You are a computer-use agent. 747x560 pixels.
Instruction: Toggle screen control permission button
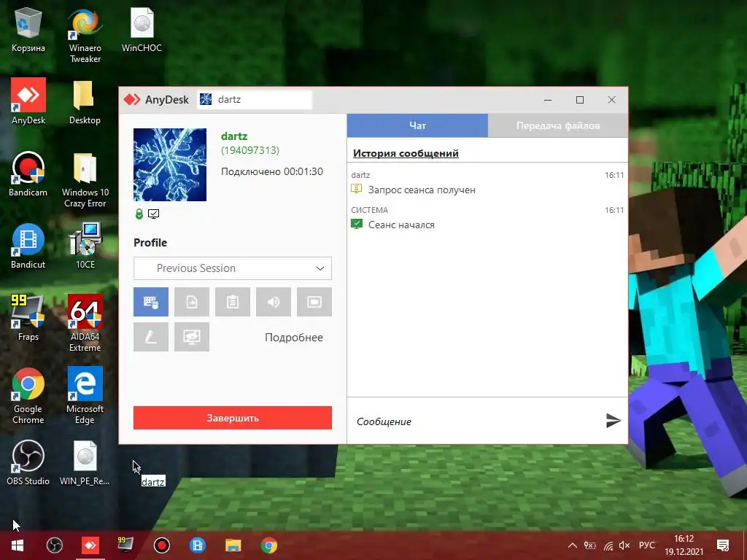[x=314, y=302]
